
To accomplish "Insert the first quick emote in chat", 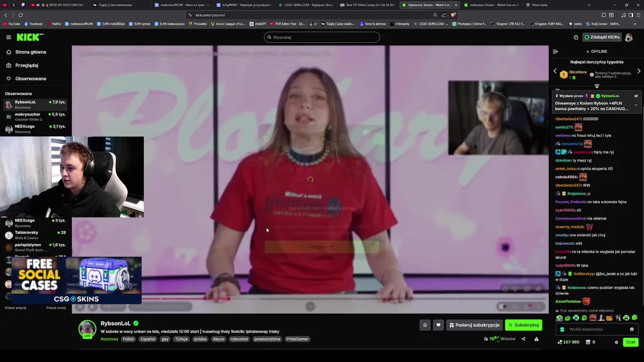I will (x=559, y=318).
